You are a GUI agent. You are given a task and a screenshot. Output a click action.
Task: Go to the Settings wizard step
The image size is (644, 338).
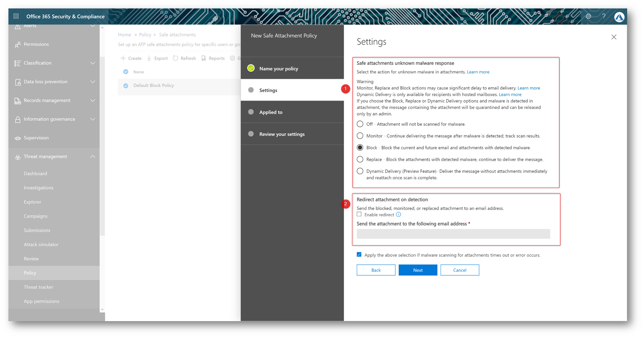[292, 90]
